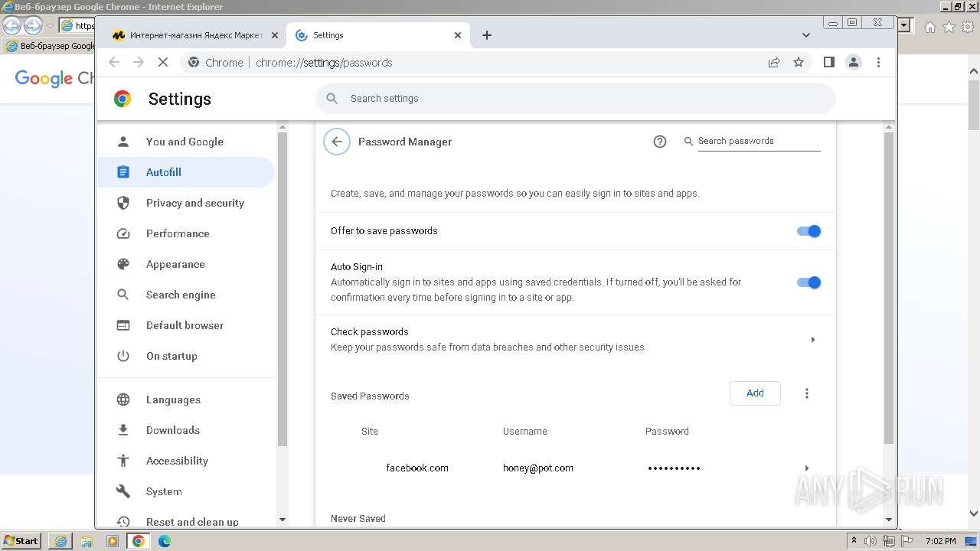Select Privacy and security in sidebar
Screen dimensions: 980x551
(x=194, y=203)
